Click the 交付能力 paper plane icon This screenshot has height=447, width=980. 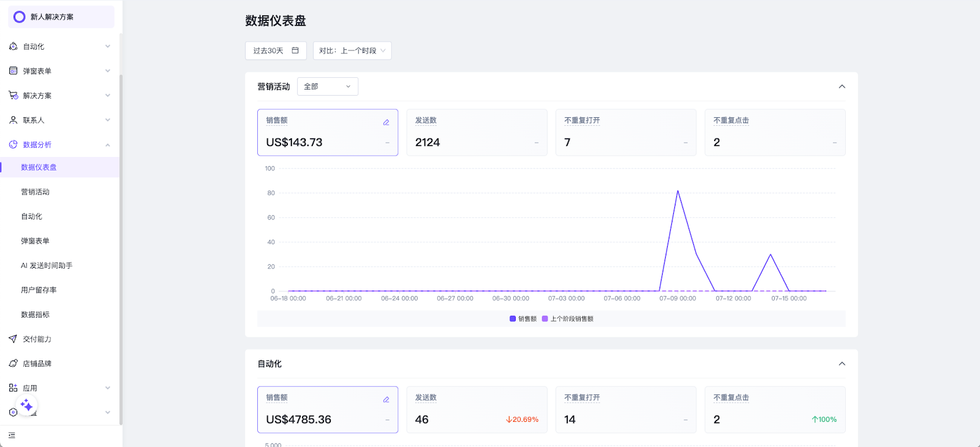point(13,339)
